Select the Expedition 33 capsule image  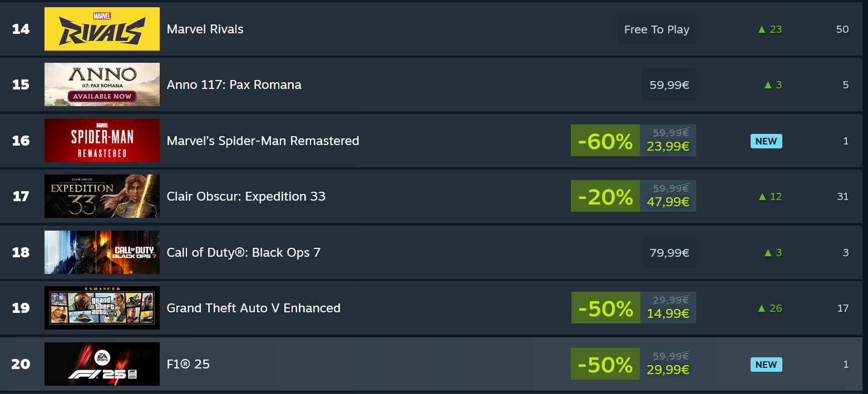102,196
